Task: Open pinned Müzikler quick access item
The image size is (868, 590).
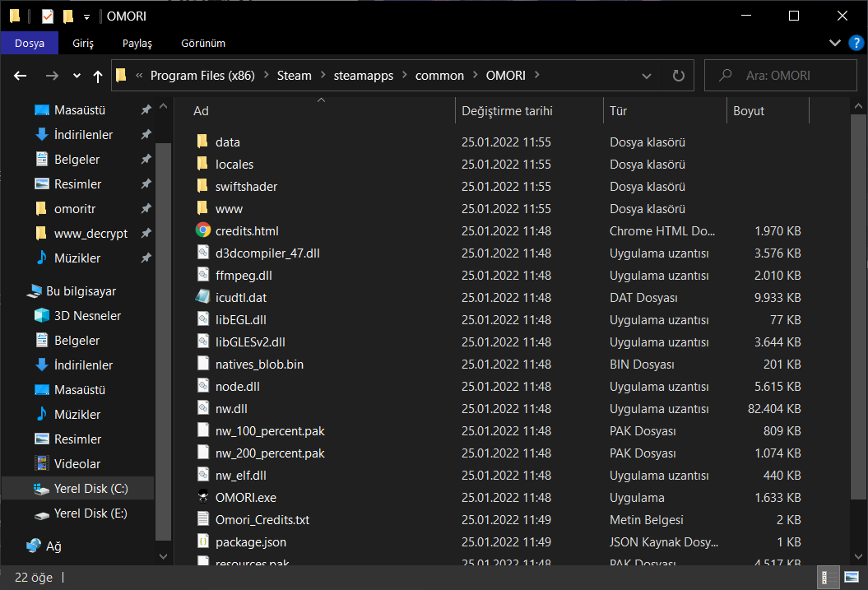Action: [77, 258]
